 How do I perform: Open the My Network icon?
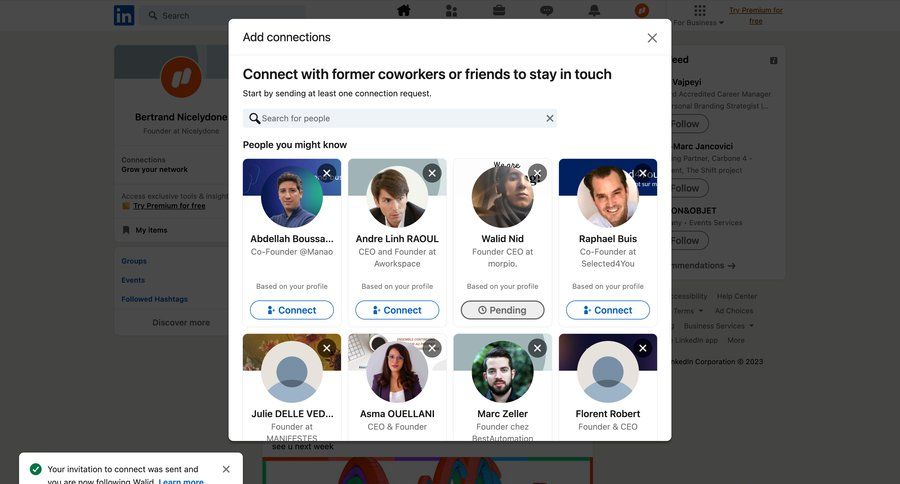[451, 11]
